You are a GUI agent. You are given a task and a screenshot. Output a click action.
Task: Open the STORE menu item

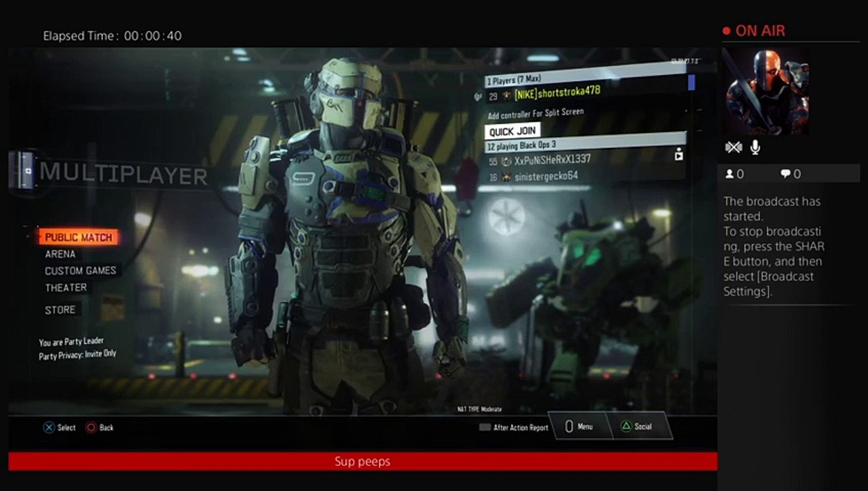60,310
